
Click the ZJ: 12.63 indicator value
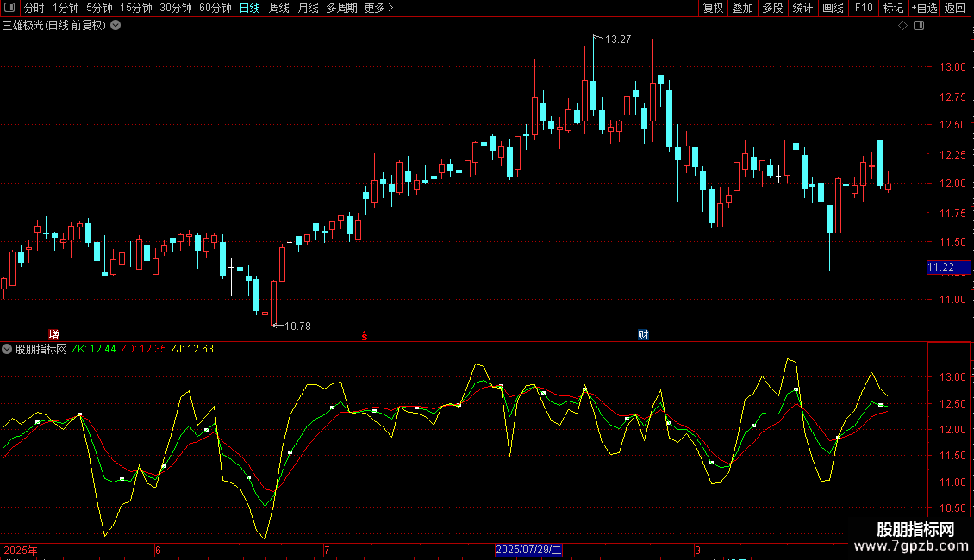click(x=192, y=349)
